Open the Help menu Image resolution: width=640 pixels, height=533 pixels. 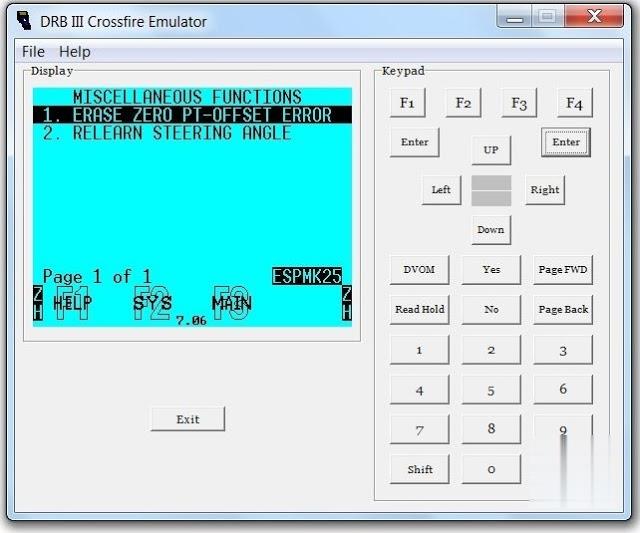(x=75, y=52)
